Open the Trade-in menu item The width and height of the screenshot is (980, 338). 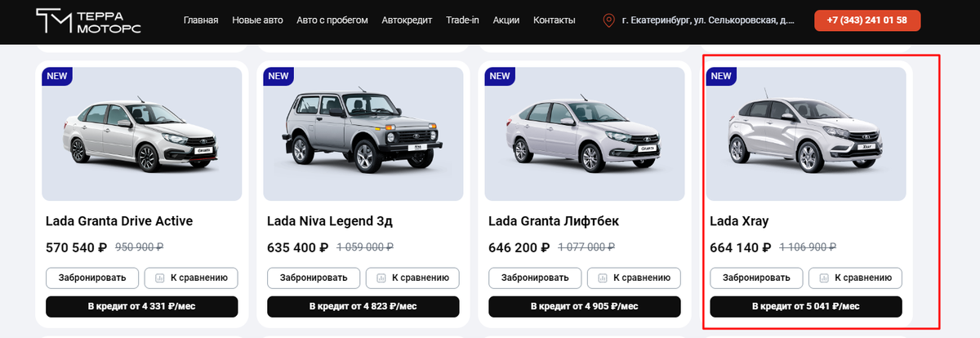[462, 20]
